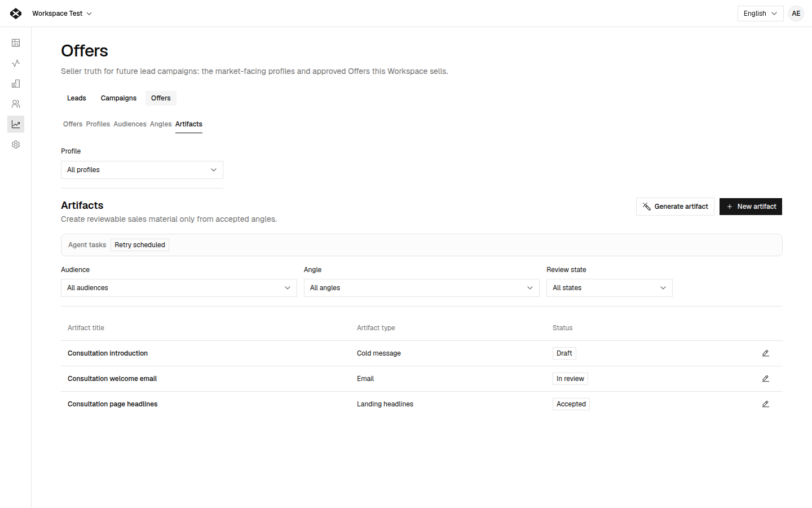This screenshot has width=812, height=508.
Task: Open the Profiles sub-tab
Action: coord(98,124)
